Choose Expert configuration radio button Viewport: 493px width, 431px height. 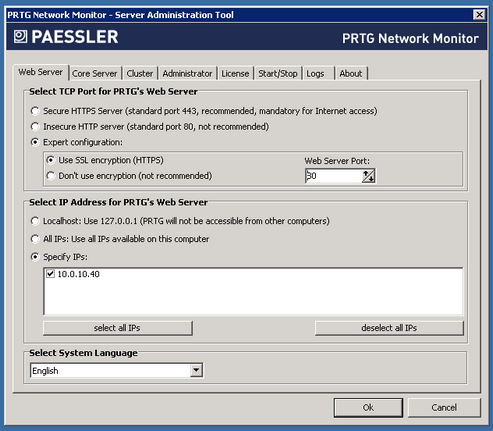[x=35, y=142]
